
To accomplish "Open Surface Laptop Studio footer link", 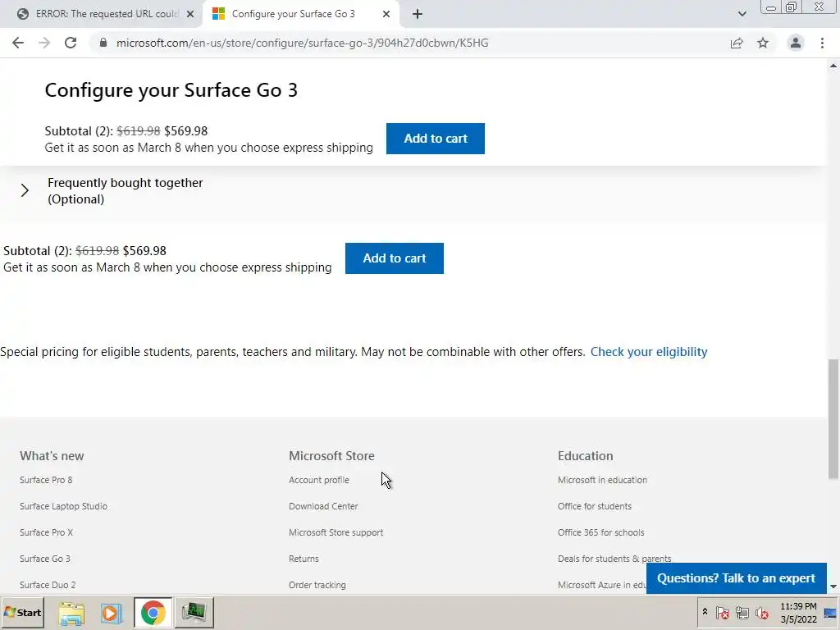I will 63,506.
